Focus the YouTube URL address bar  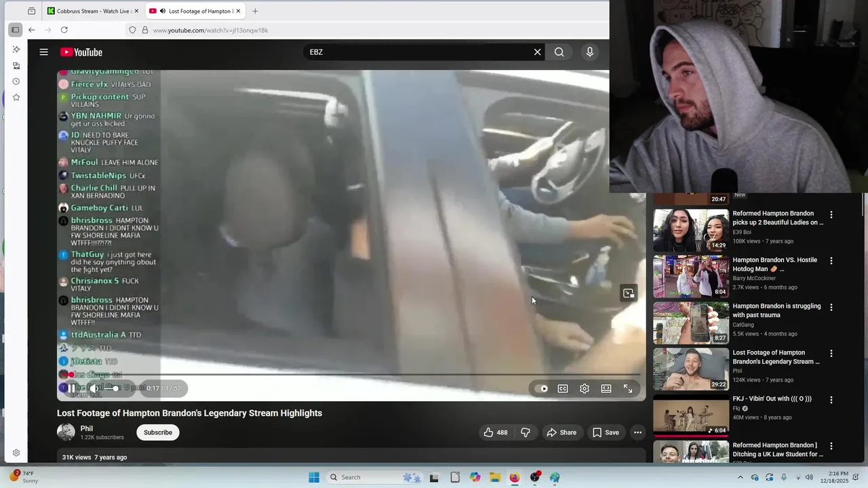click(x=366, y=30)
